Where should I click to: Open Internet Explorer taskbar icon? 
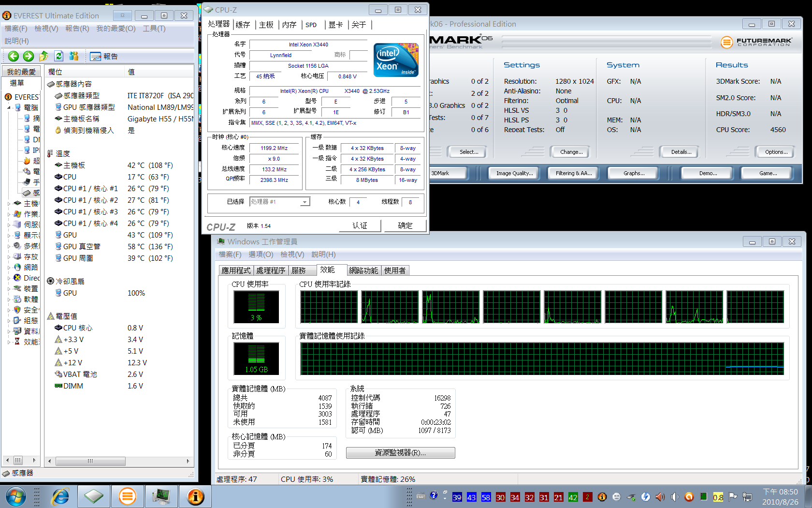tap(60, 496)
